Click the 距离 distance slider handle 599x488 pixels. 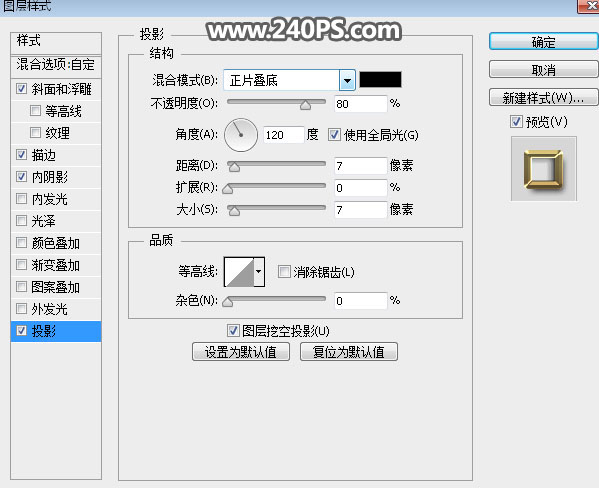click(x=234, y=167)
